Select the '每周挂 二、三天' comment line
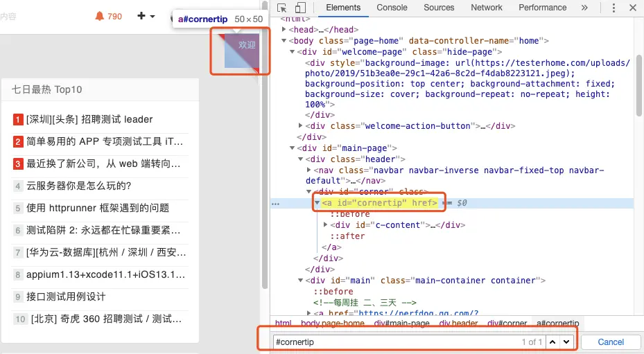This screenshot has height=354, width=644. [x=365, y=303]
